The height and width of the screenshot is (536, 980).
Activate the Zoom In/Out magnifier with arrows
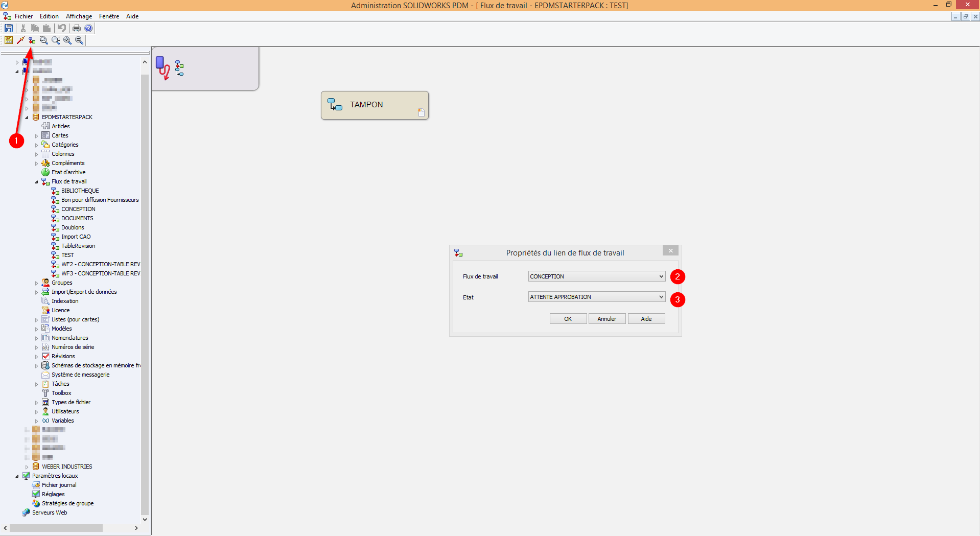(56, 40)
